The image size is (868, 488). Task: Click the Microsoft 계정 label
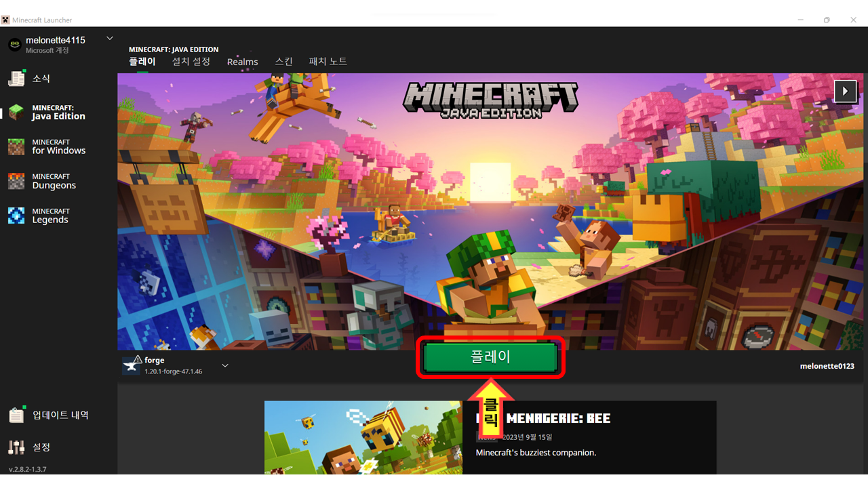pyautogui.click(x=47, y=51)
